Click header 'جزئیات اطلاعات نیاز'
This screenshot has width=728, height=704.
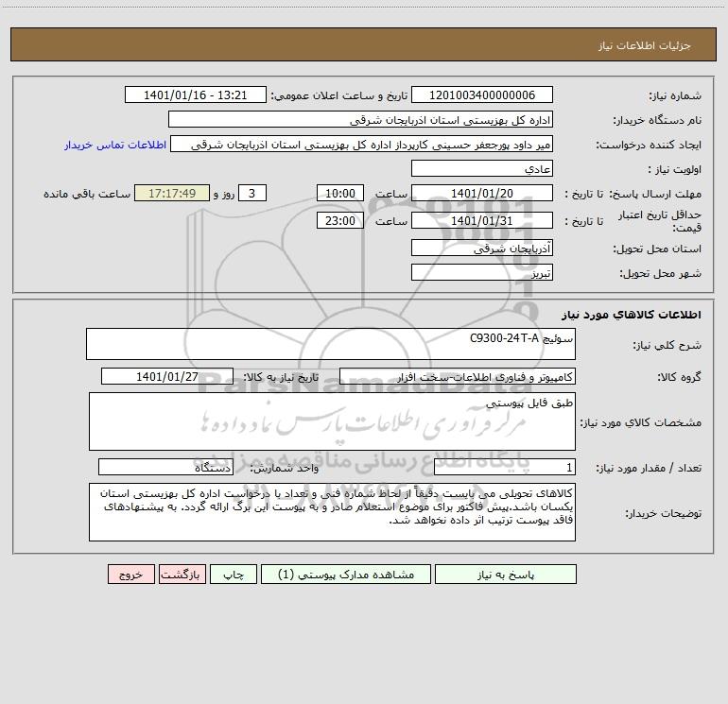645,45
